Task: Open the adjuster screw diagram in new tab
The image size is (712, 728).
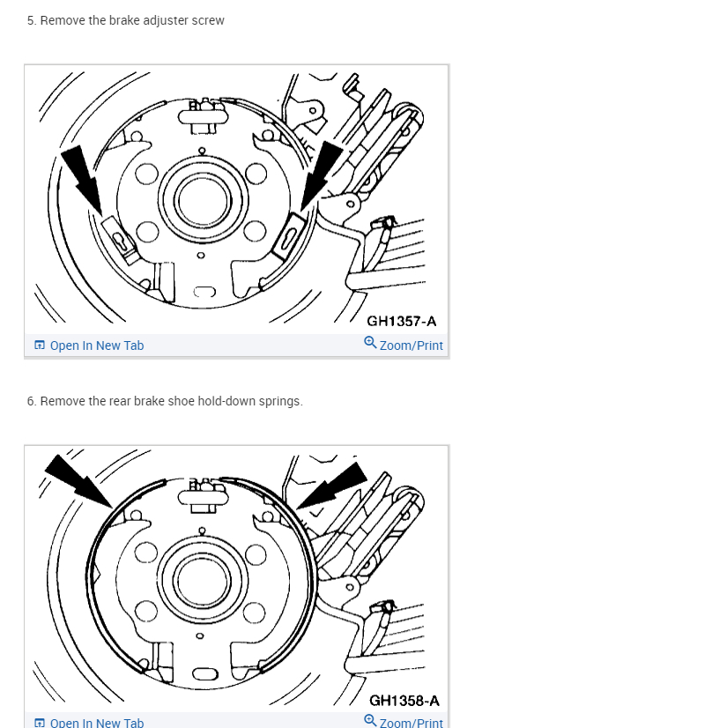Action: [x=89, y=345]
